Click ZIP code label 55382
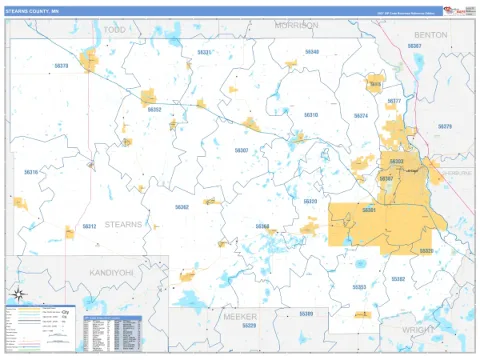 coord(398,279)
